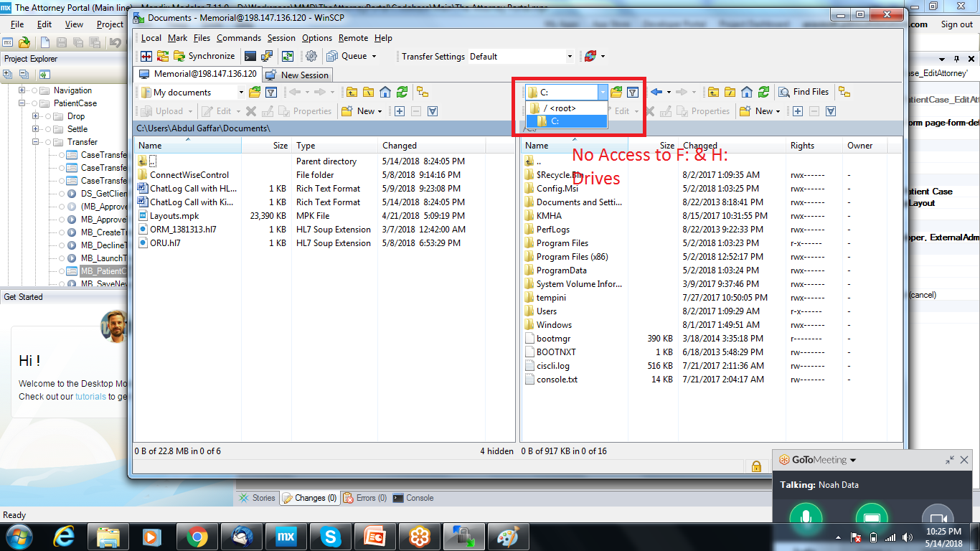Select the Layouts.mpk file in local panel

(174, 216)
